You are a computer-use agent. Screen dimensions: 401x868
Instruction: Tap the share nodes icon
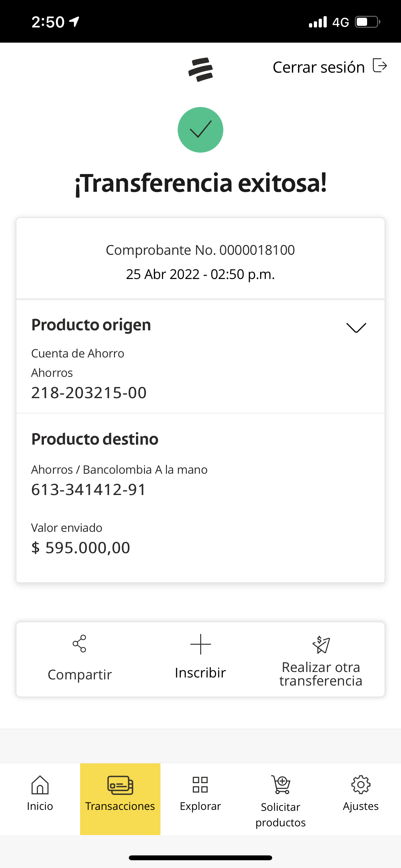coord(79,644)
